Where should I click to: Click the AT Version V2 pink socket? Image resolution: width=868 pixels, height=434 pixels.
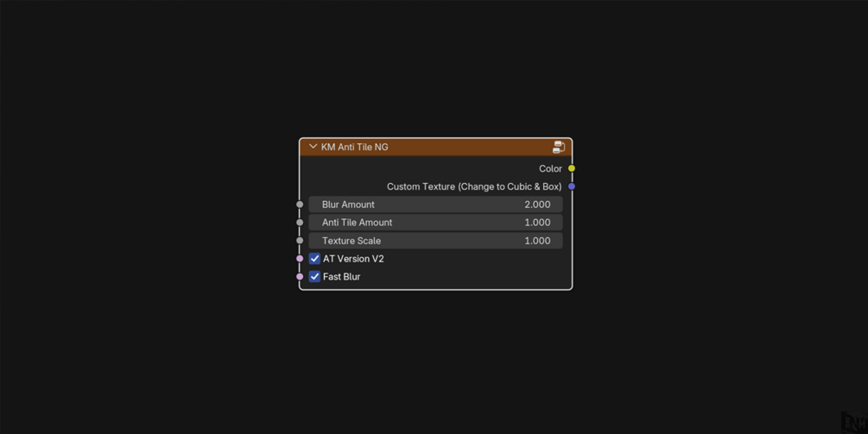click(x=300, y=259)
